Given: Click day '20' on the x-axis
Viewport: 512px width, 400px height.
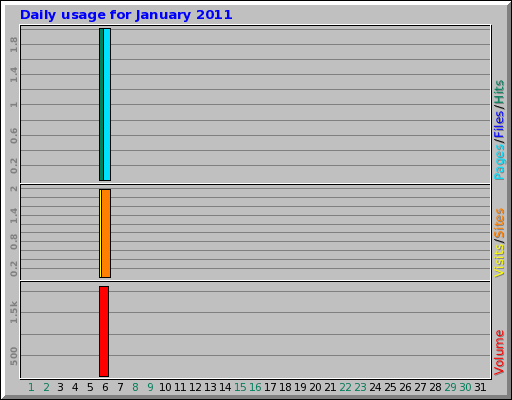Looking at the screenshot, I should pos(315,387).
